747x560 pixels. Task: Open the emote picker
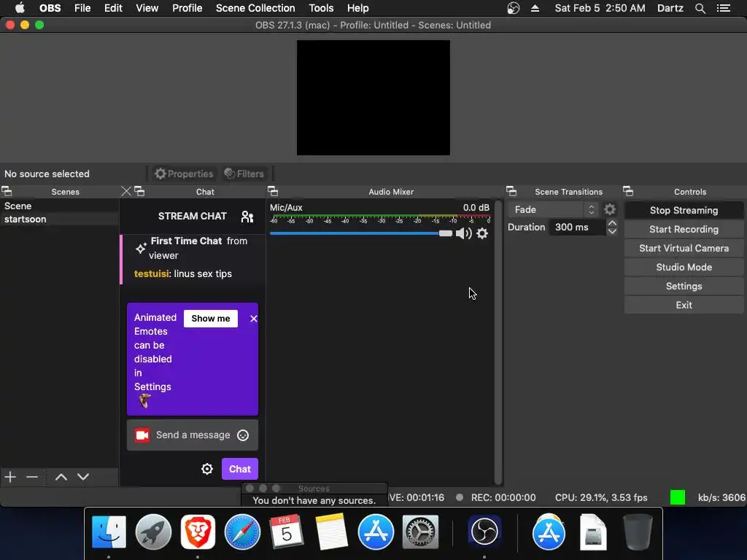tap(243, 435)
